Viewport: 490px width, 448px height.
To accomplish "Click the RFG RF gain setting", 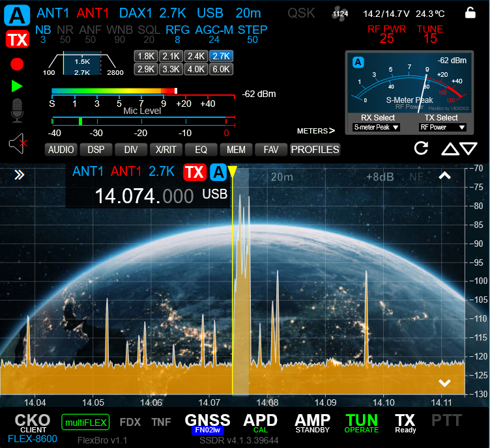I will pos(177,34).
